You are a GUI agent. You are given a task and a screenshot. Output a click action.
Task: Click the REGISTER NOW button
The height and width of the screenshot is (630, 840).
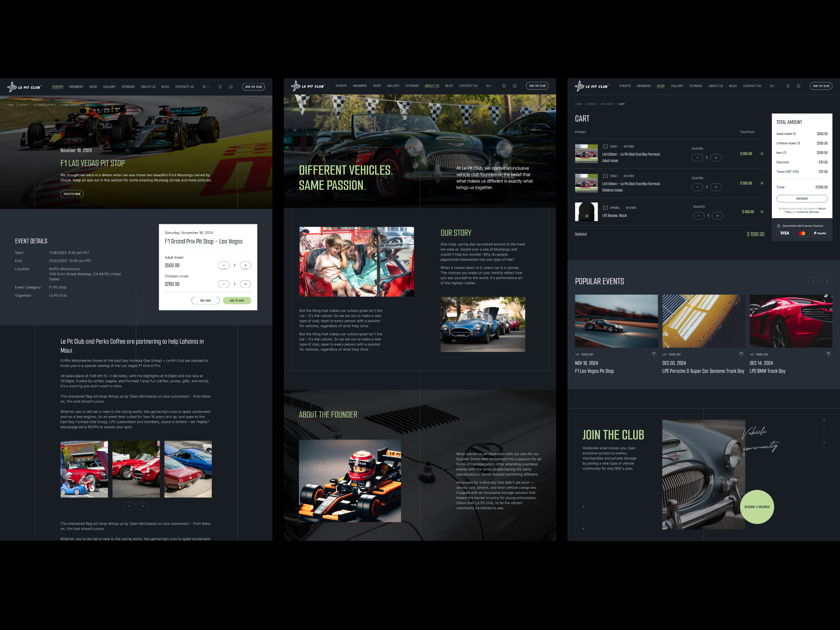(72, 194)
